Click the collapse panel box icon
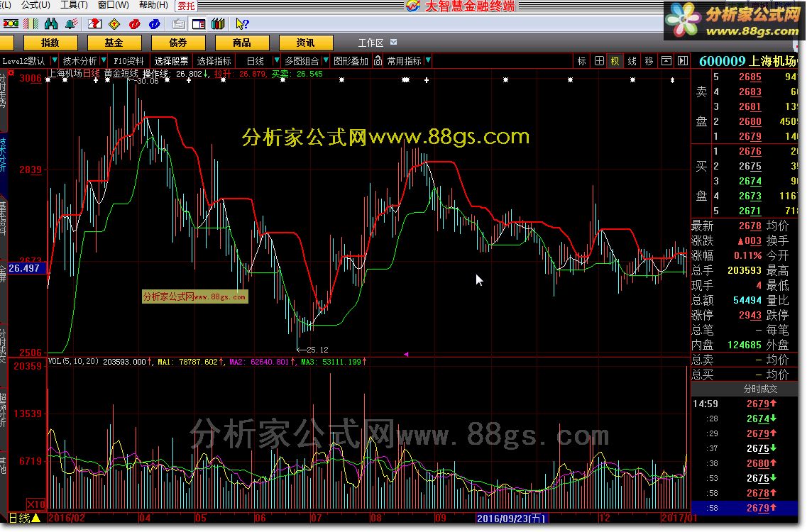This screenshot has height=532, width=807. click(x=666, y=61)
